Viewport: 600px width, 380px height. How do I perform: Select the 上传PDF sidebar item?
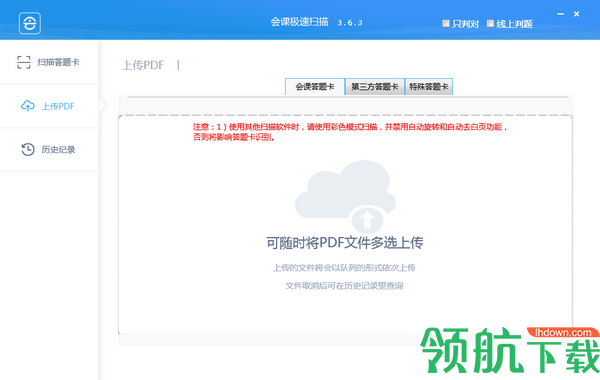coord(49,106)
